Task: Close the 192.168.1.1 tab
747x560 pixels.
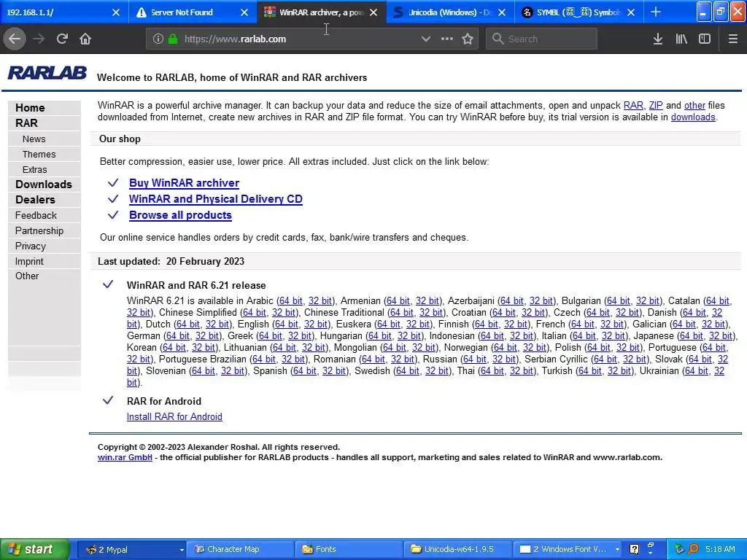Action: pos(116,12)
